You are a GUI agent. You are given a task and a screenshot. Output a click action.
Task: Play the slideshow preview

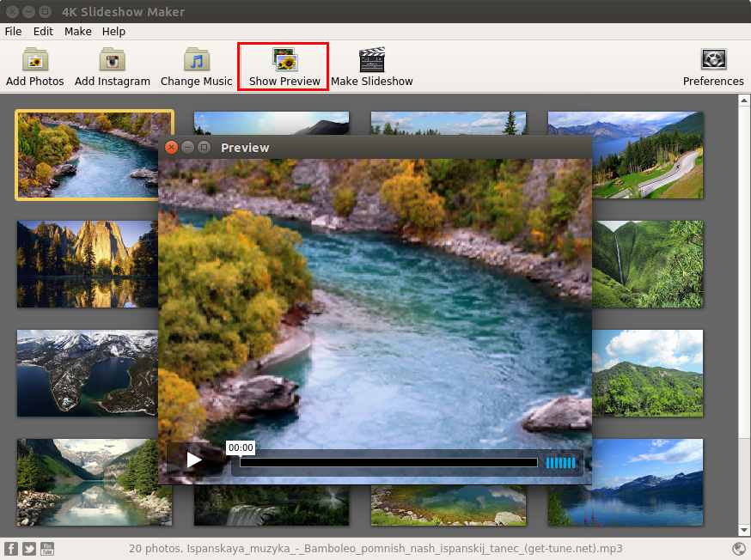coord(194,460)
